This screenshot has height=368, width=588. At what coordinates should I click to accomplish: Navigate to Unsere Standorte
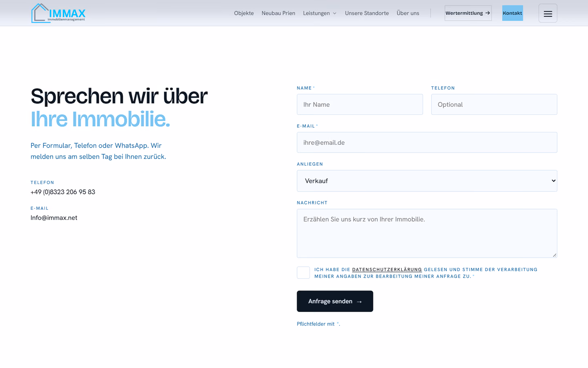point(367,13)
